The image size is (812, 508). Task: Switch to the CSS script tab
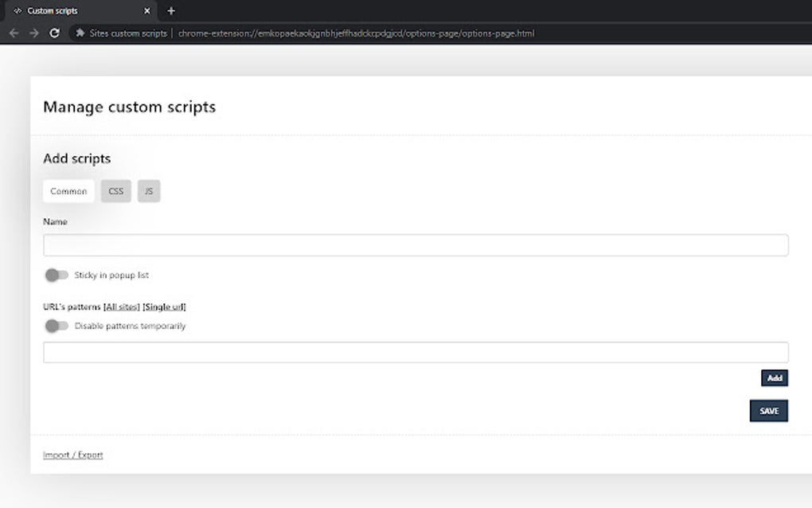[x=115, y=191]
